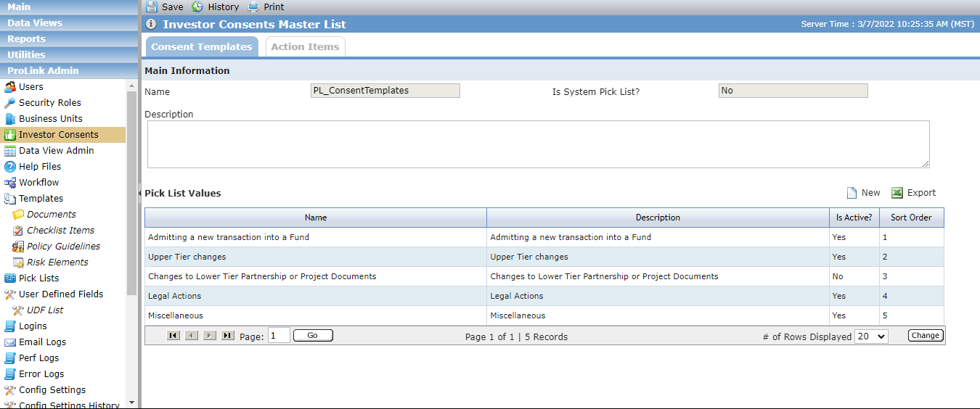Image resolution: width=980 pixels, height=409 pixels.
Task: Go to next page button
Action: point(210,336)
